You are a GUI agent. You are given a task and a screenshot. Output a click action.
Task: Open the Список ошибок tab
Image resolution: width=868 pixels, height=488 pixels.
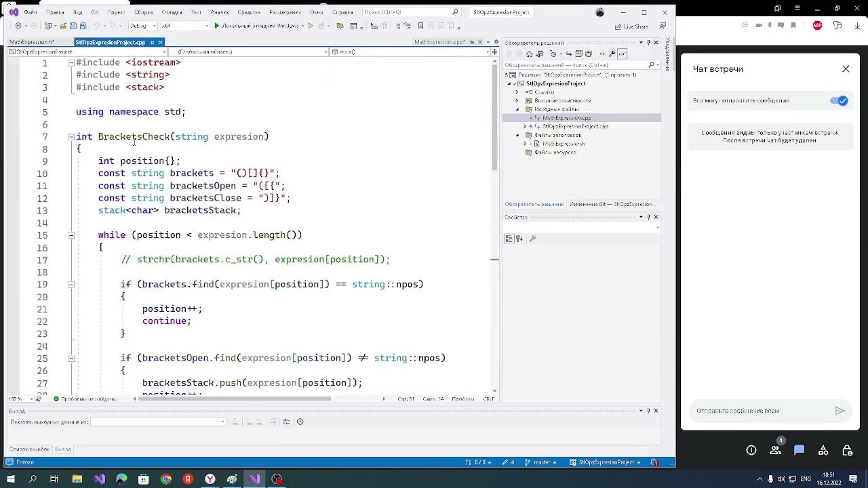(30, 449)
